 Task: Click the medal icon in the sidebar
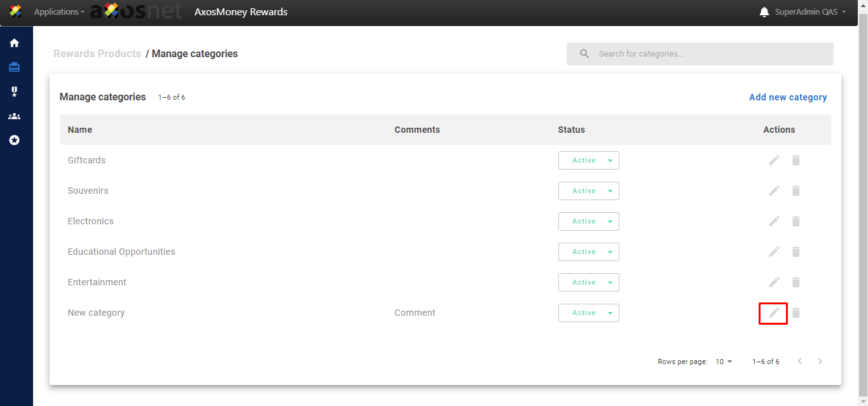coord(14,92)
